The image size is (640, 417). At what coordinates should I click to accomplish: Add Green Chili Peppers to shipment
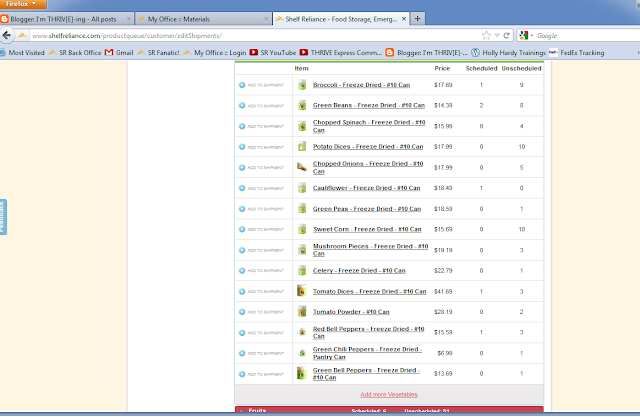[x=261, y=353]
